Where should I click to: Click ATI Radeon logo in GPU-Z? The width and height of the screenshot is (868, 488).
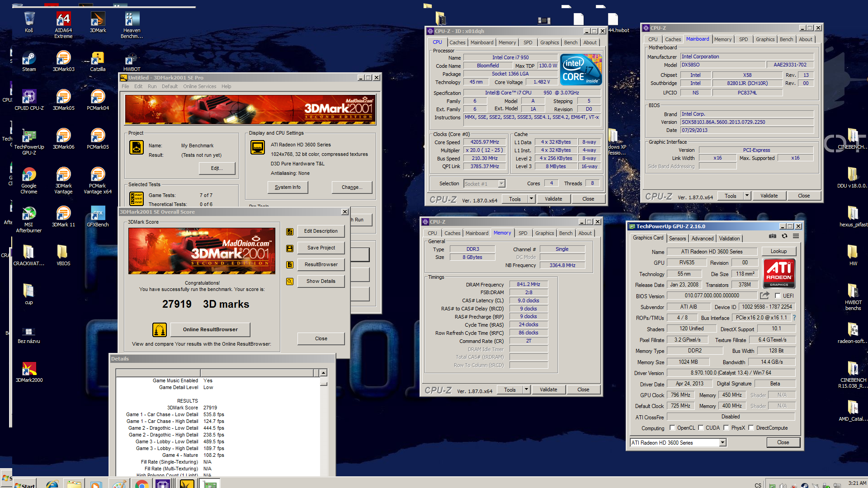pyautogui.click(x=779, y=273)
